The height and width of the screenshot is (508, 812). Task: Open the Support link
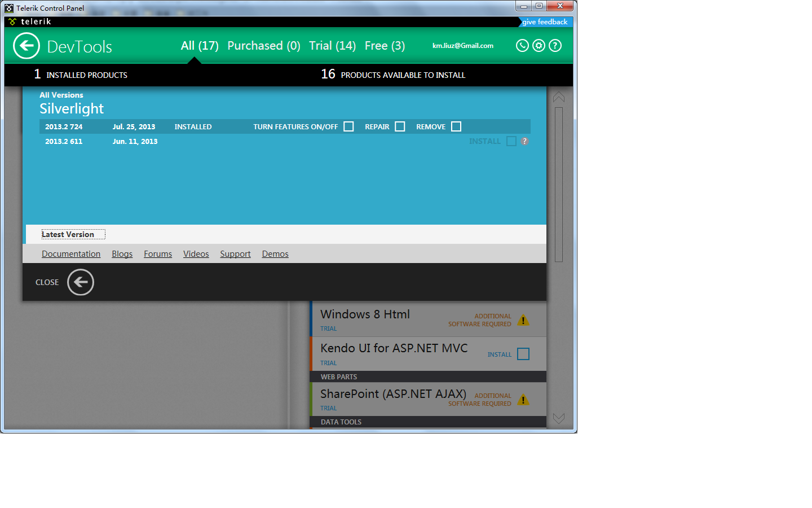235,254
